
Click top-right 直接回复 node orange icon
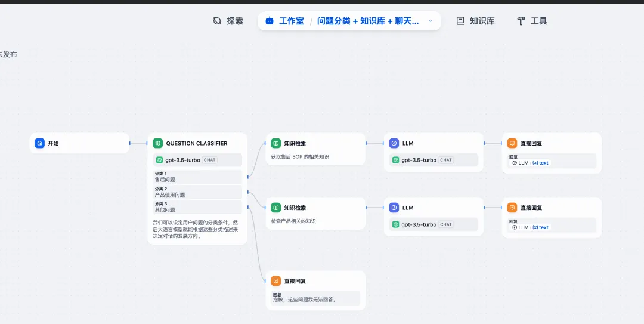tap(512, 143)
